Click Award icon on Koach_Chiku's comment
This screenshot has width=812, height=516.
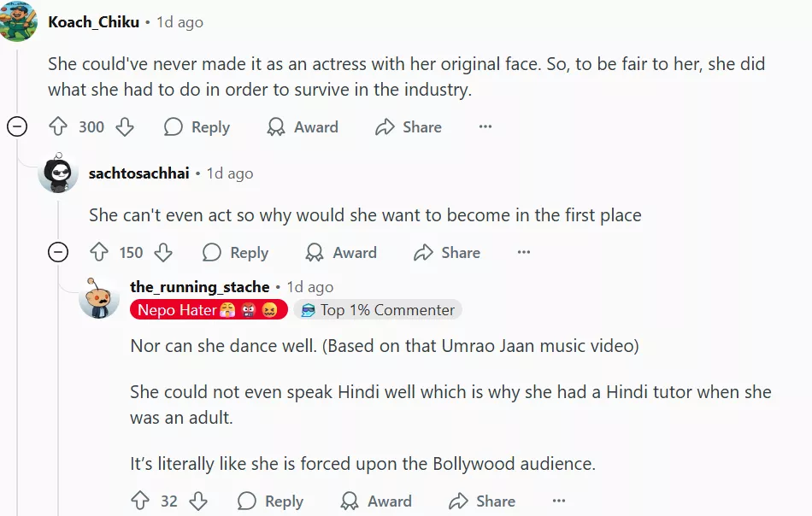pos(276,127)
